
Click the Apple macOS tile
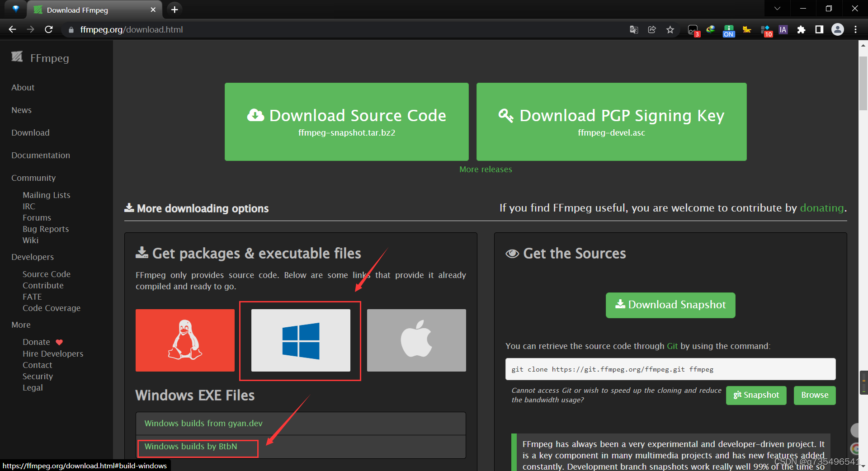416,340
